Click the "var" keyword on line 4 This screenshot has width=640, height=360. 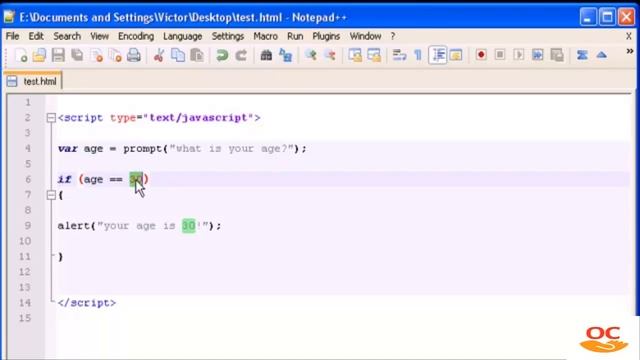(67, 149)
